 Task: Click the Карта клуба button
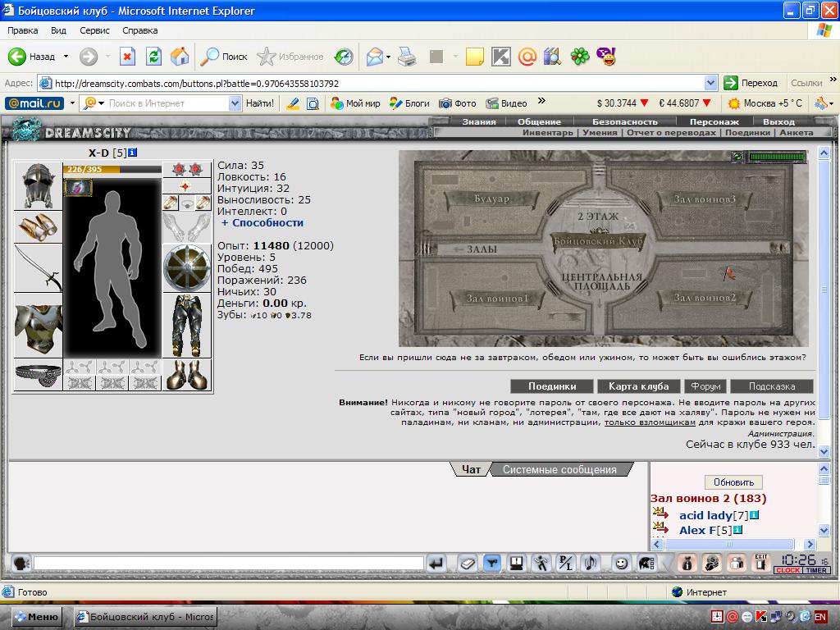pos(638,386)
